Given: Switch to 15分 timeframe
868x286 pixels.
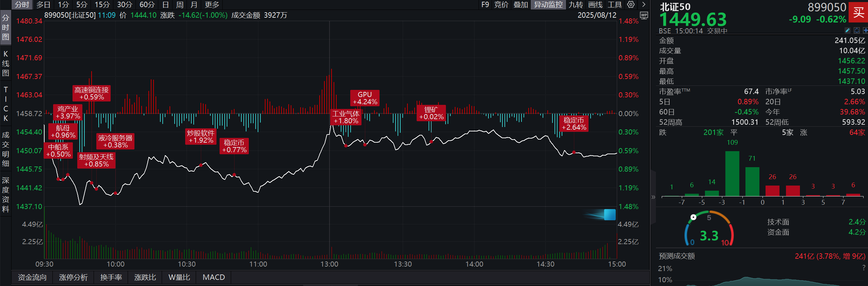Looking at the screenshot, I should pyautogui.click(x=102, y=4).
